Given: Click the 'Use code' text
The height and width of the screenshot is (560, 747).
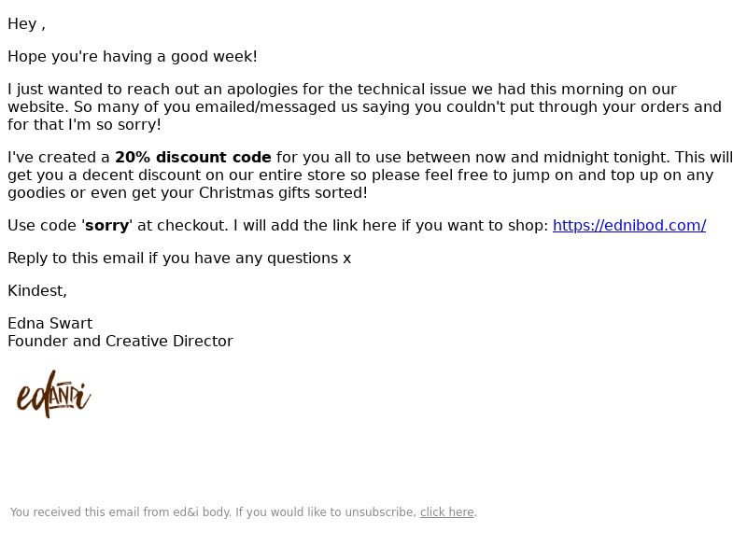Looking at the screenshot, I should pos(42,225).
